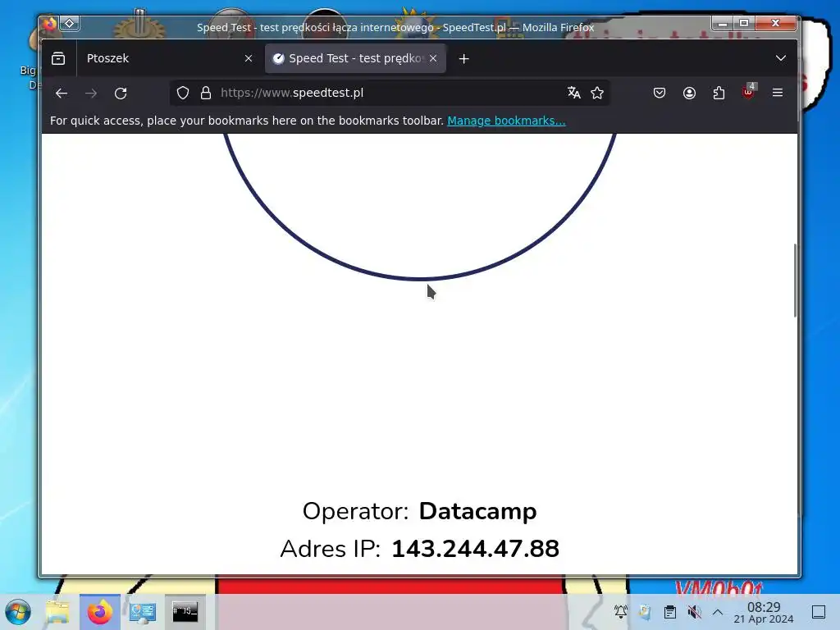Close the Firefox window

(776, 23)
